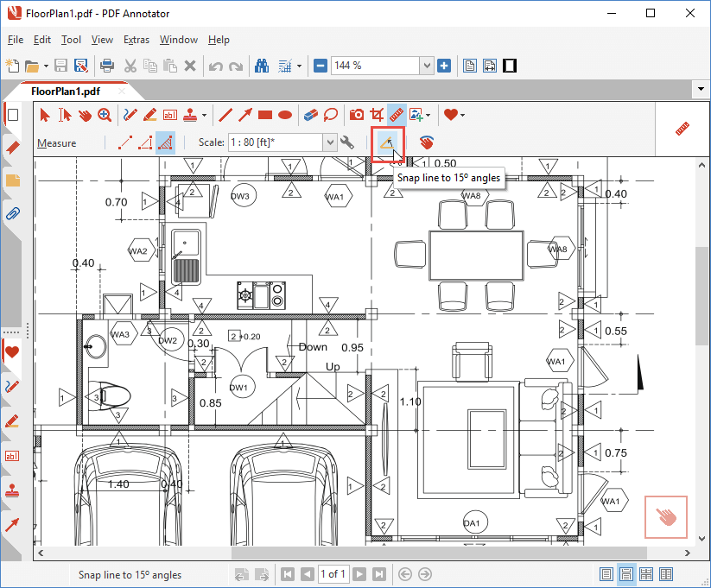Click the page number field
This screenshot has height=588, width=711.
(x=333, y=574)
